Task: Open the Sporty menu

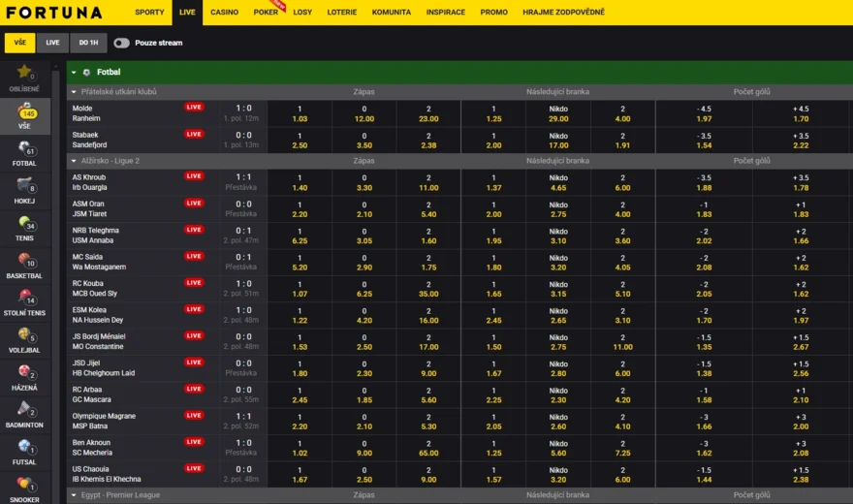Action: click(x=149, y=12)
